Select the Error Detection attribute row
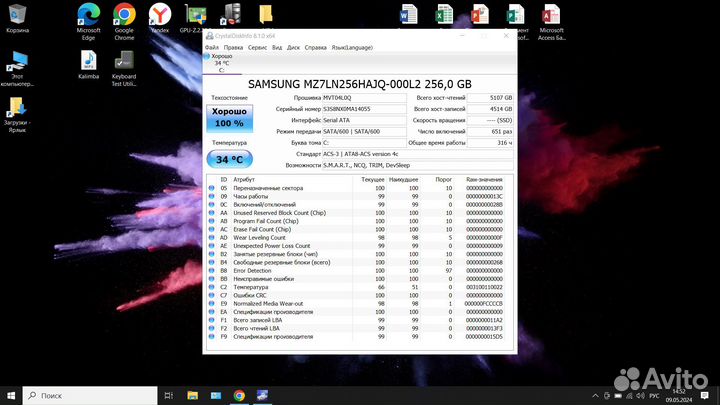The image size is (720, 405). (x=360, y=270)
